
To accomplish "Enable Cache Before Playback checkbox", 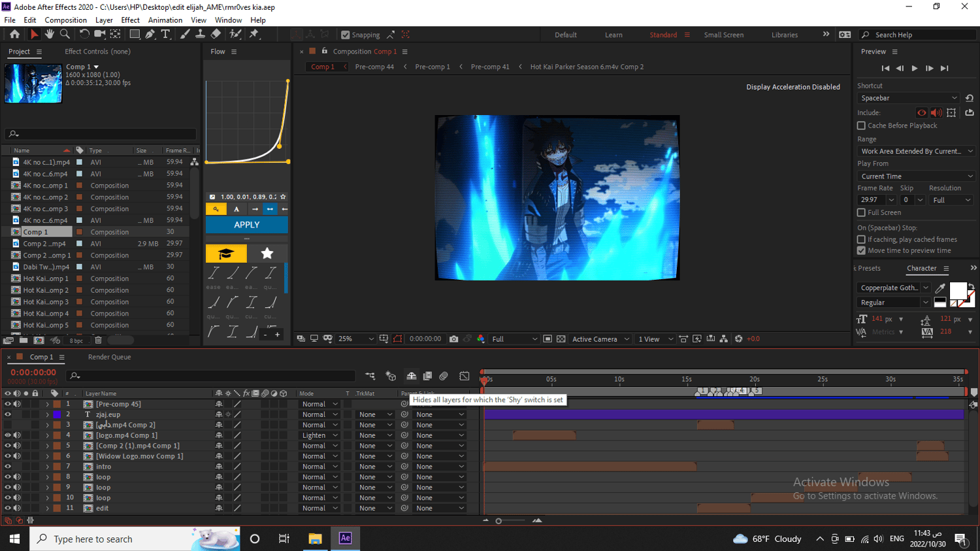I will pyautogui.click(x=861, y=125).
